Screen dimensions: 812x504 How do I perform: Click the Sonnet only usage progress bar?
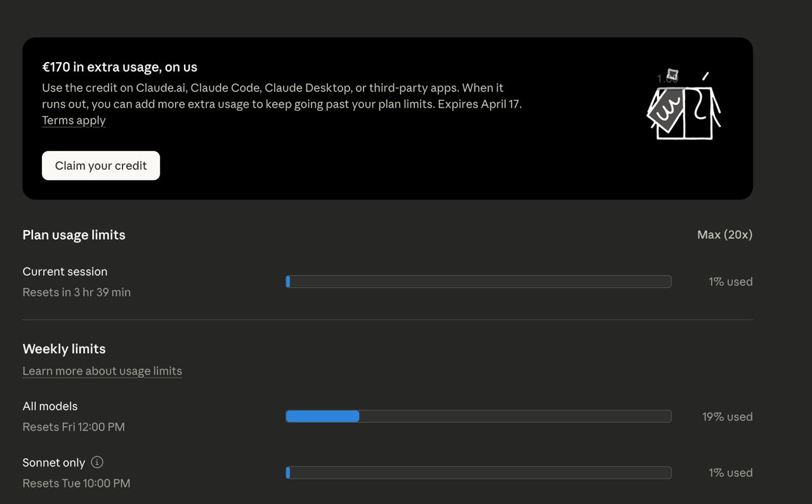coord(478,473)
